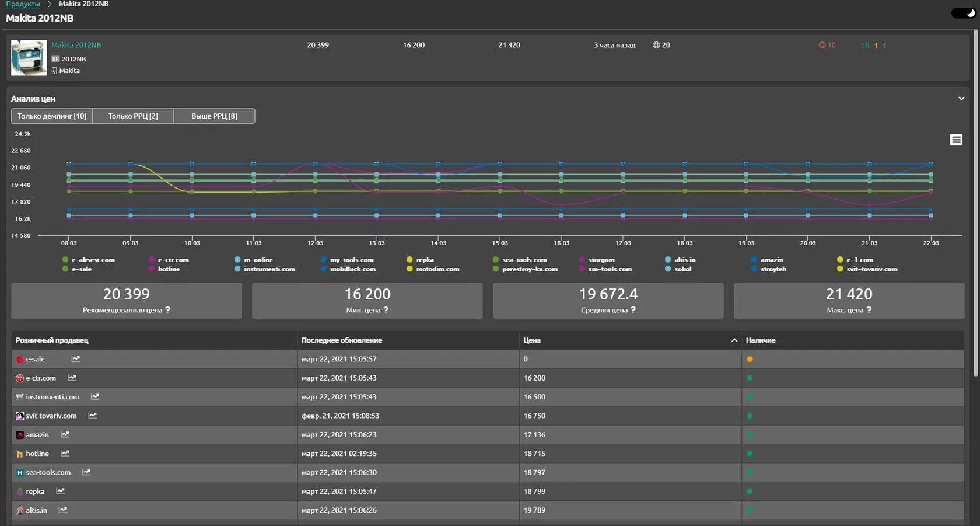This screenshot has width=980, height=526.
Task: Toggle sea-tools.com series in legend
Action: pyautogui.click(x=520, y=260)
